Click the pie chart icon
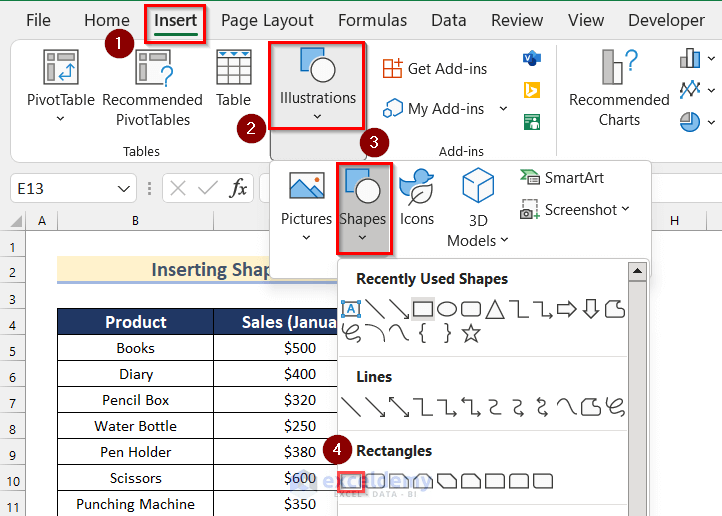The width and height of the screenshot is (722, 516). click(x=690, y=122)
